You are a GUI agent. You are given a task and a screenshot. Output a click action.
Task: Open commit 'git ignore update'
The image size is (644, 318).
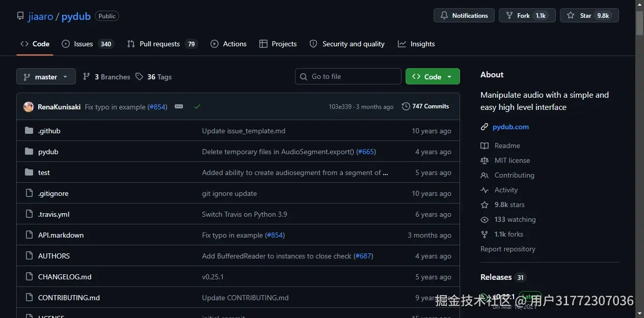tap(229, 193)
